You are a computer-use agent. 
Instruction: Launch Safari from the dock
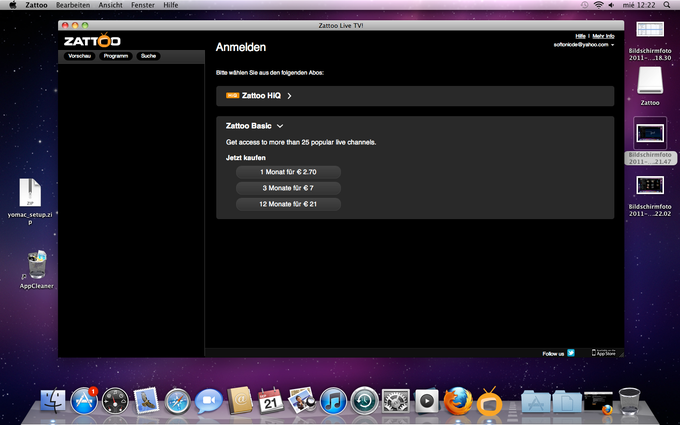(x=177, y=401)
